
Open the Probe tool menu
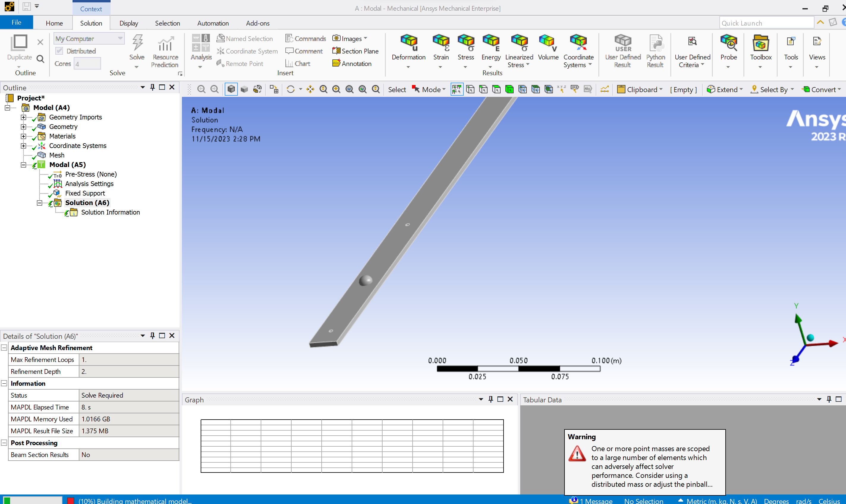[729, 51]
